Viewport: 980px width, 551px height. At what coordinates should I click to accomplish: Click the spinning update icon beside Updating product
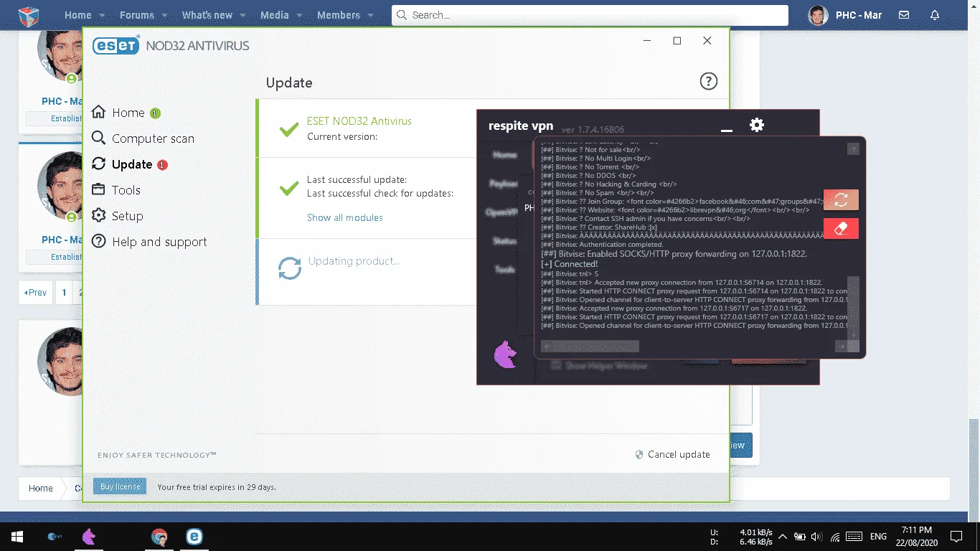(290, 268)
